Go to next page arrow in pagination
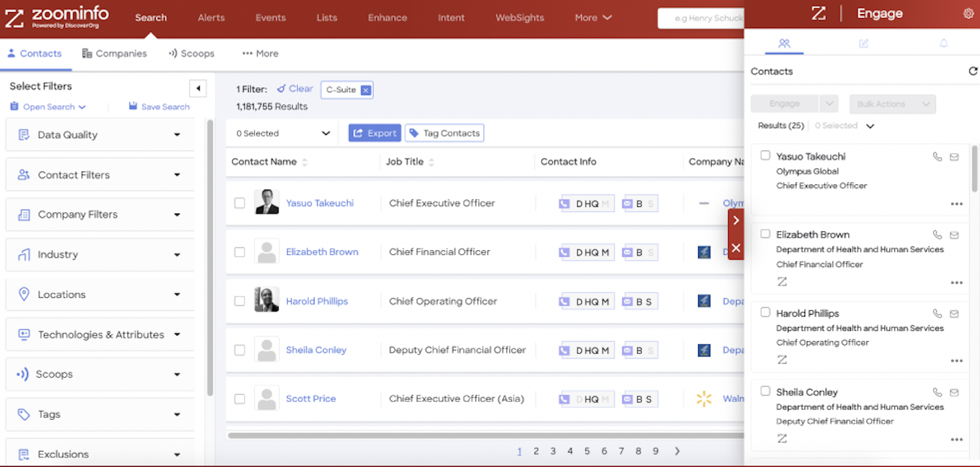 (x=677, y=451)
